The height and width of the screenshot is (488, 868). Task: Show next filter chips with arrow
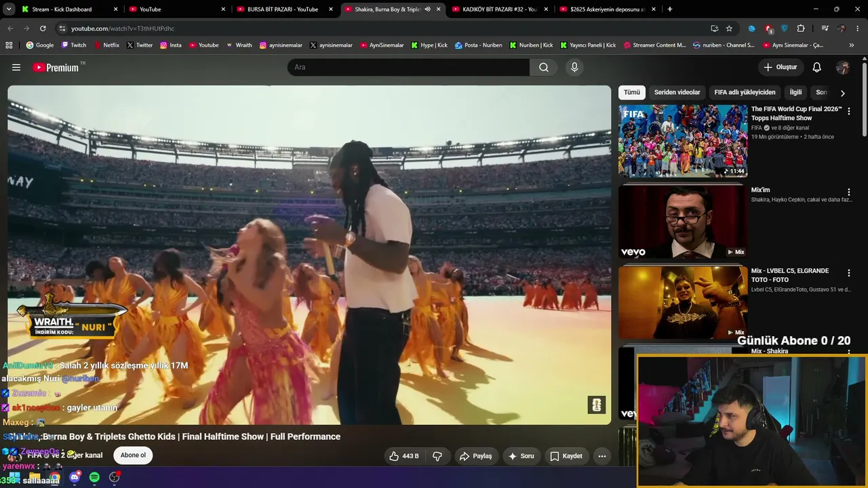843,93
